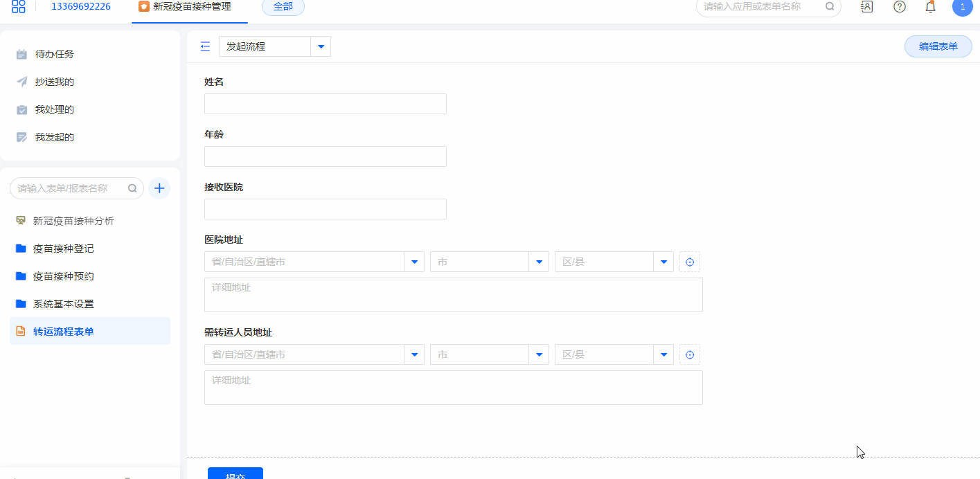Collapse the sidebar with the menu icon
The height and width of the screenshot is (479, 980).
coord(205,46)
